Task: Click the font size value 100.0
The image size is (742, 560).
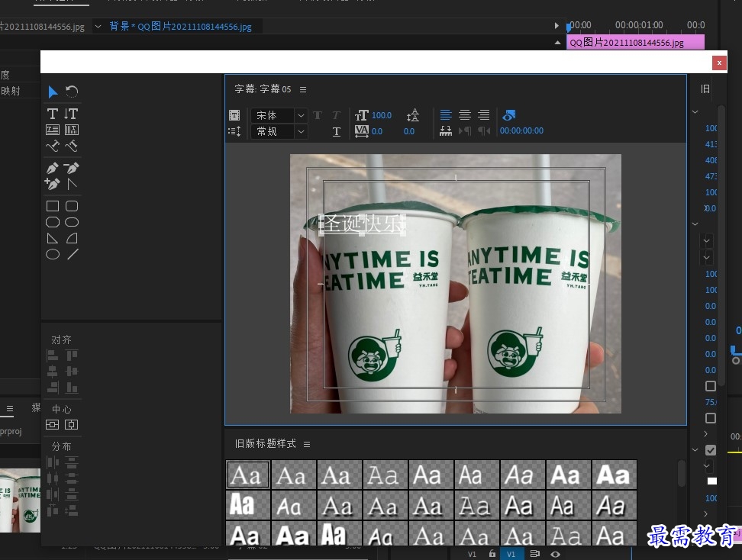Action: (382, 115)
